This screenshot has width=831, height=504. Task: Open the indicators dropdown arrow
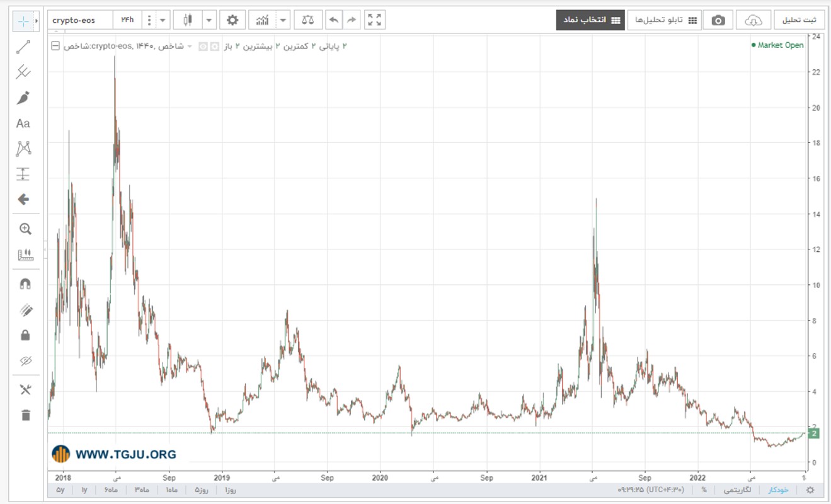pyautogui.click(x=284, y=20)
